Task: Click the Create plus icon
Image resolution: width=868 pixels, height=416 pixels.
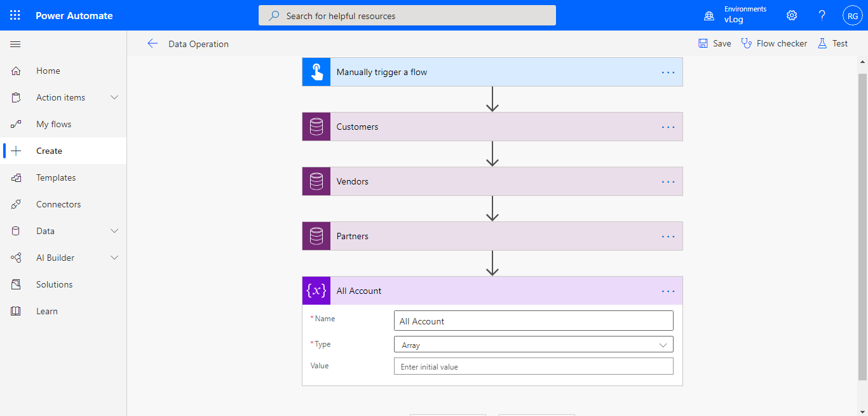Action: pyautogui.click(x=17, y=151)
